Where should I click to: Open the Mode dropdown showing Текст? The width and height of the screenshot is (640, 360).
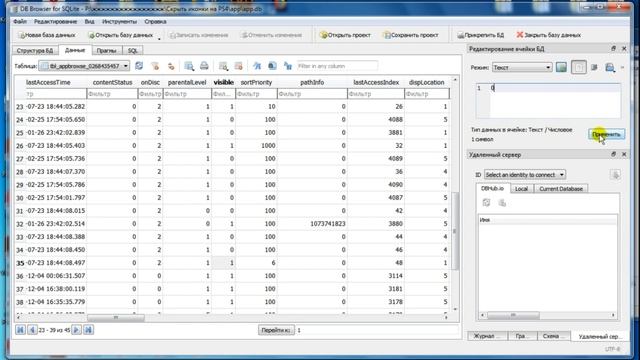pos(522,67)
